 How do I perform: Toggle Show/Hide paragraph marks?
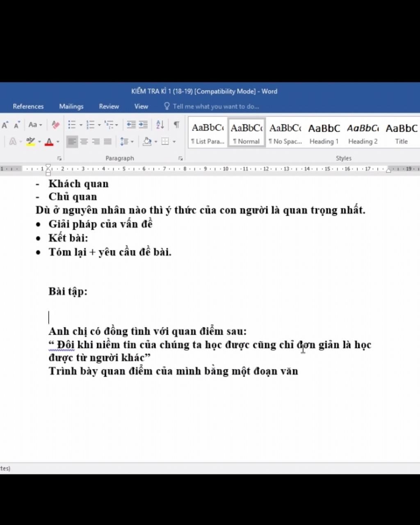(176, 125)
